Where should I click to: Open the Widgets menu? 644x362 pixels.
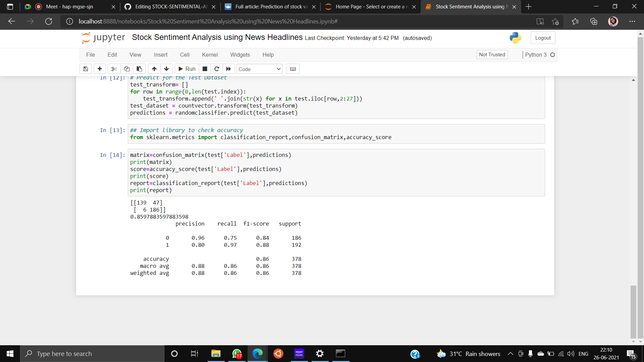pos(240,55)
